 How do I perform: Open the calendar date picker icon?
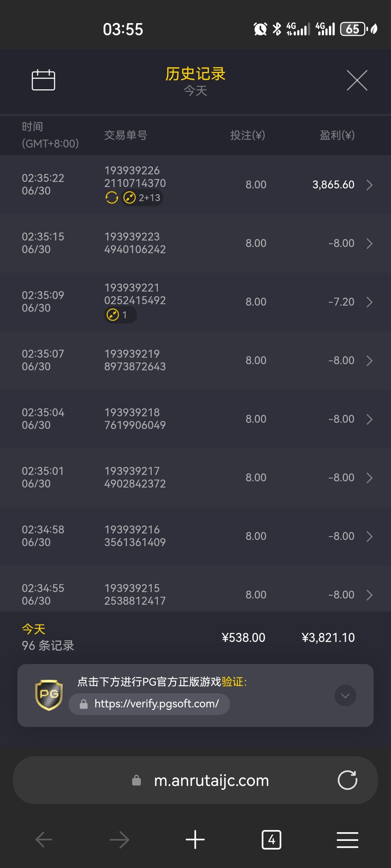pos(43,80)
